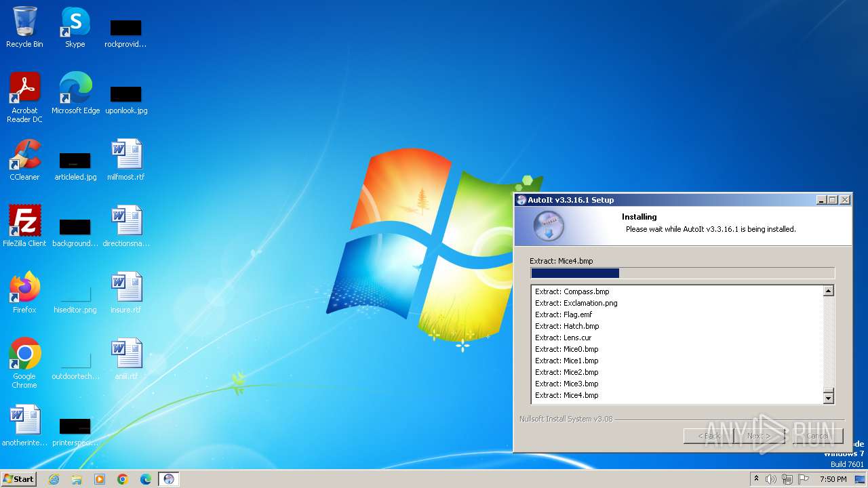The image size is (868, 488).
Task: Click the install log scrollbar track
Action: tap(828, 342)
